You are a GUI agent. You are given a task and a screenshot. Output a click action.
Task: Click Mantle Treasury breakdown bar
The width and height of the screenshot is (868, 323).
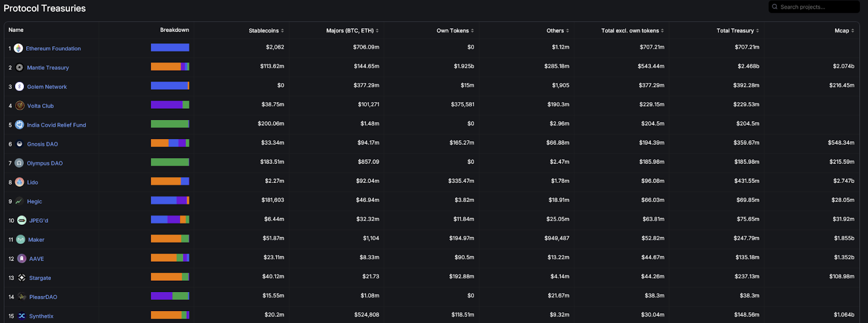[170, 66]
